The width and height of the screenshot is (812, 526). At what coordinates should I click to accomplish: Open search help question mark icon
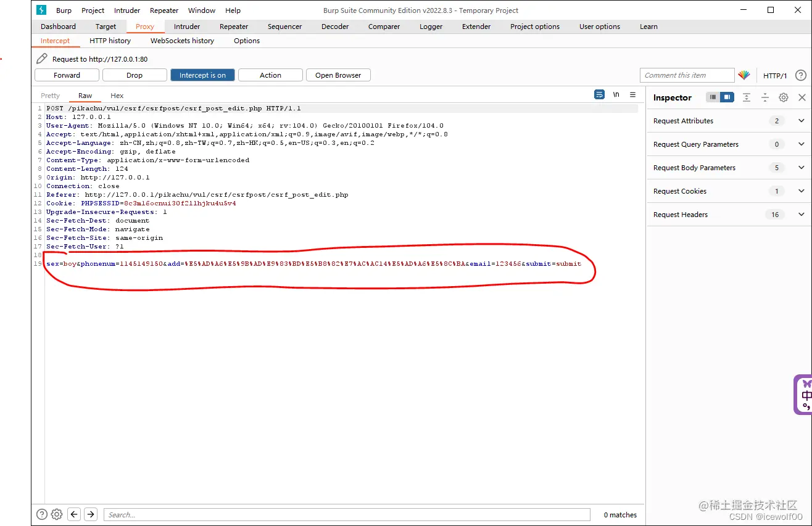[x=41, y=514]
